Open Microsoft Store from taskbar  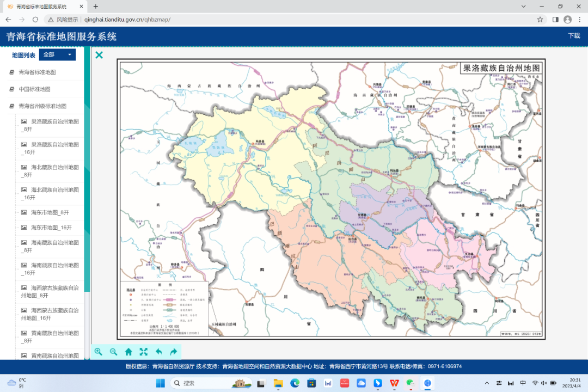(x=311, y=383)
